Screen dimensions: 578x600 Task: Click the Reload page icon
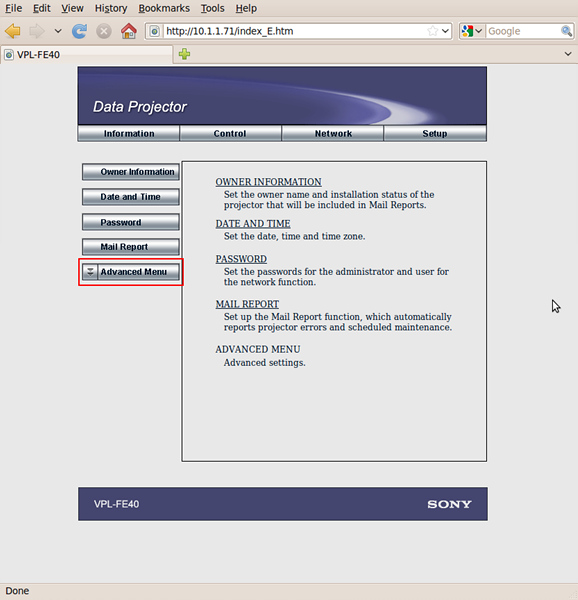(x=79, y=31)
